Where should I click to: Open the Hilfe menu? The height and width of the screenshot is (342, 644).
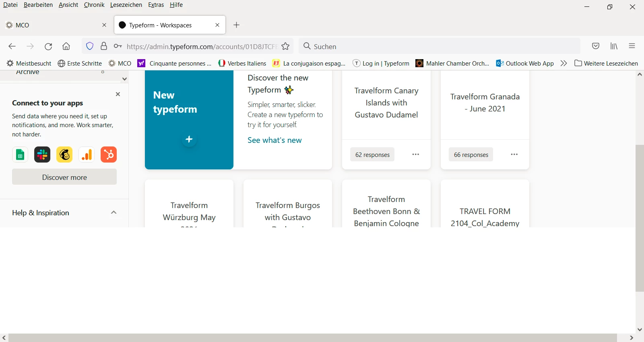pos(176,5)
